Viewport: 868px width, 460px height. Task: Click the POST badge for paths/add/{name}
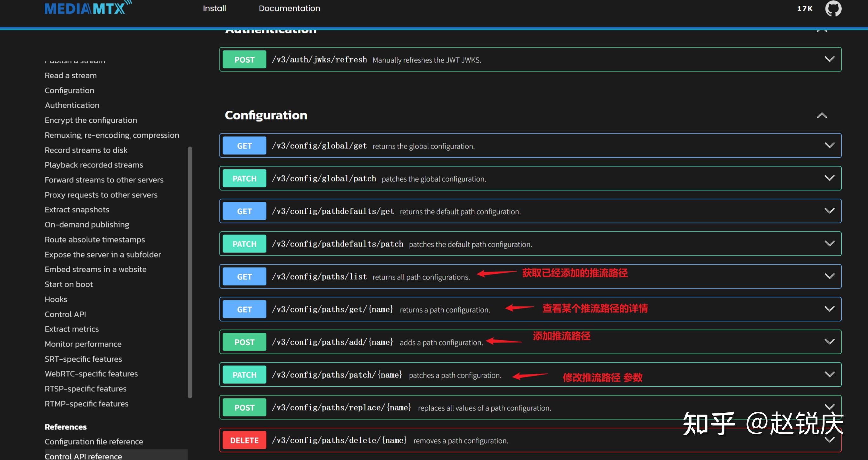244,342
